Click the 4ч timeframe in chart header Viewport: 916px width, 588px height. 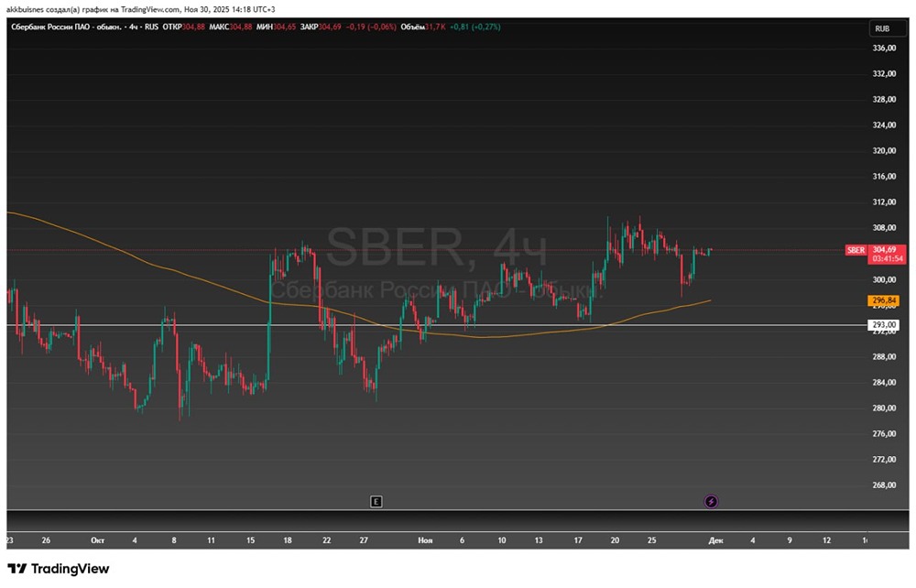click(x=133, y=27)
